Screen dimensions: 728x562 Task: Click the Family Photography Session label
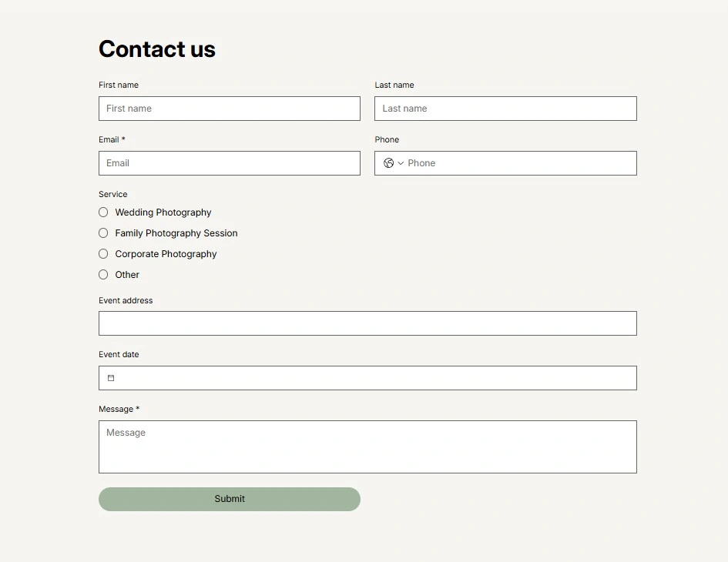coord(176,233)
